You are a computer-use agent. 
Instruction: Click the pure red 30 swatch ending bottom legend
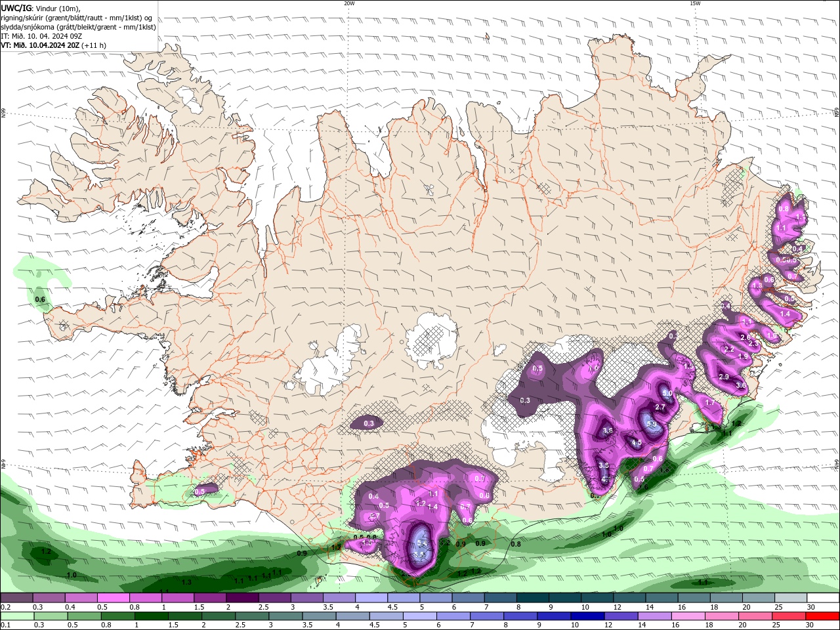click(822, 616)
